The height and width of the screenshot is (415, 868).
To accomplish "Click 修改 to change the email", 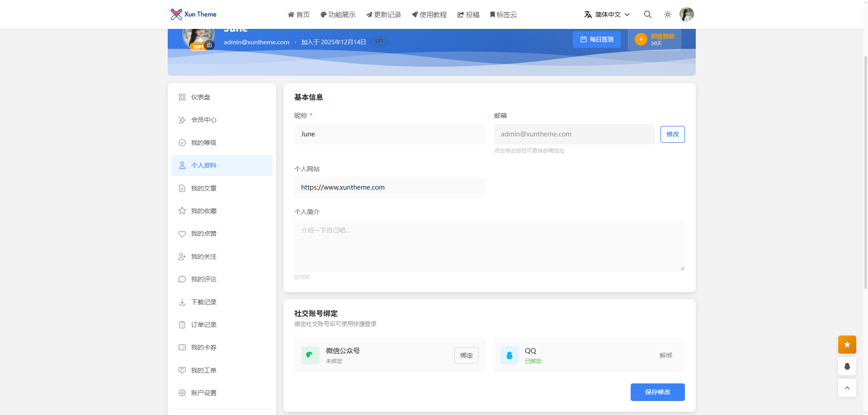I will (672, 134).
